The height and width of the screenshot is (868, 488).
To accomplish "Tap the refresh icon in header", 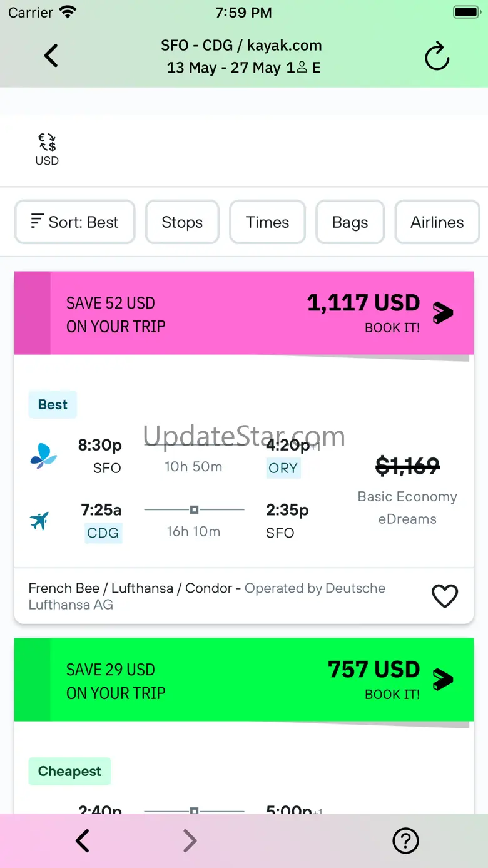I will tap(437, 58).
